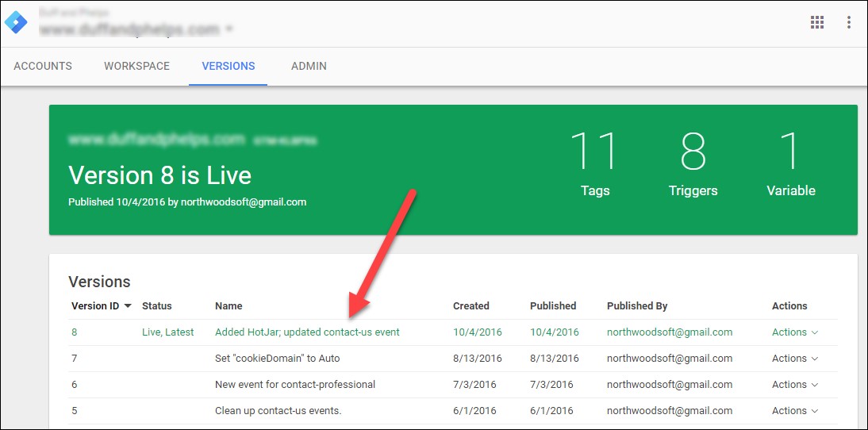Open the Google apps grid icon
The height and width of the screenshot is (430, 868).
[816, 22]
